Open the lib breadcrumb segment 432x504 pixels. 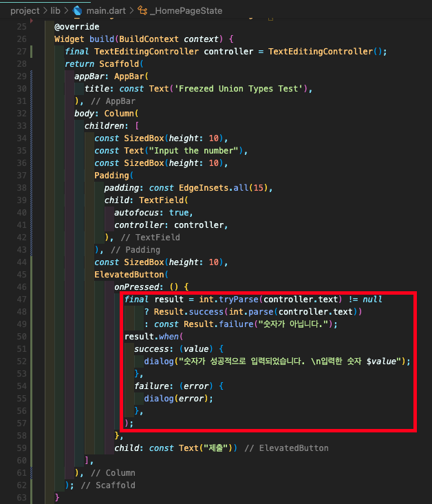point(55,10)
